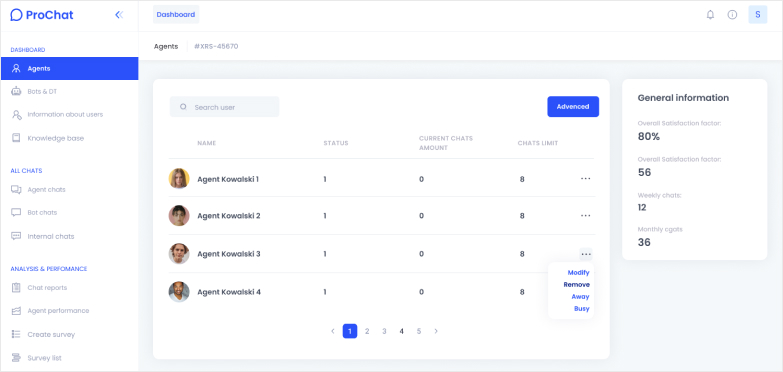783x372 pixels.
Task: Close options menu for Agent Kowalski 3
Action: click(x=586, y=254)
